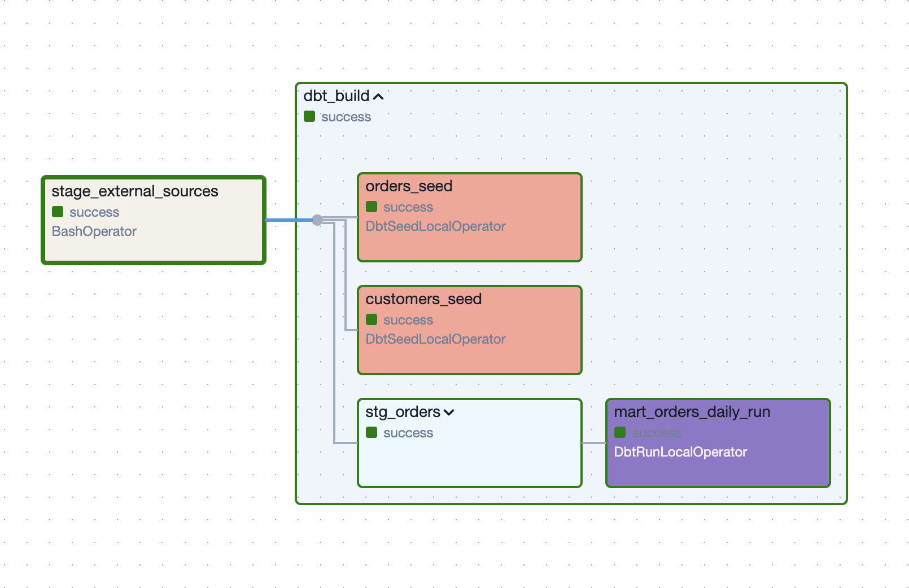Click success text in stage_external_sources node
909x588 pixels.
click(94, 212)
